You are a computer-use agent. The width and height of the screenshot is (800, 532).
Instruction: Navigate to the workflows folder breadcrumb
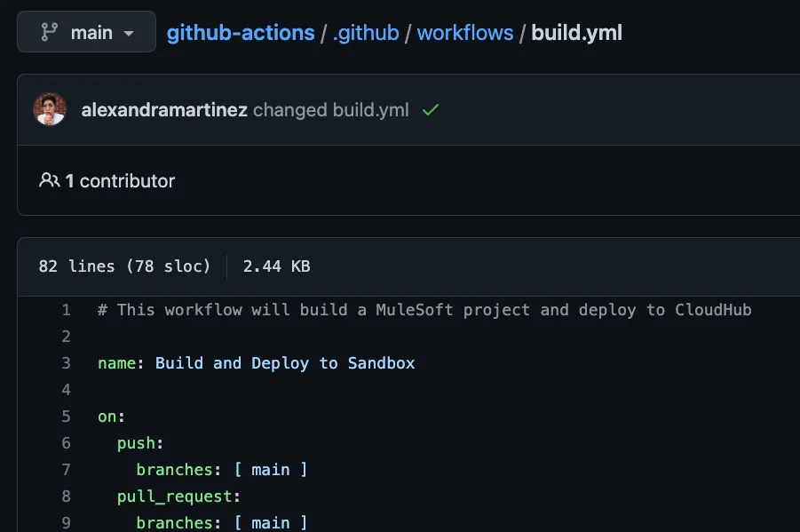click(x=465, y=33)
